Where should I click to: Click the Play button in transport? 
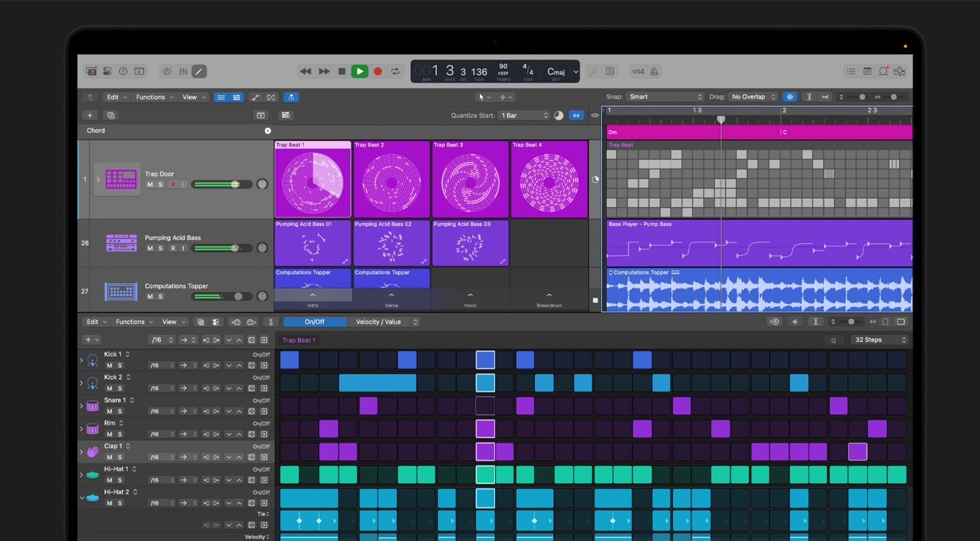[359, 71]
